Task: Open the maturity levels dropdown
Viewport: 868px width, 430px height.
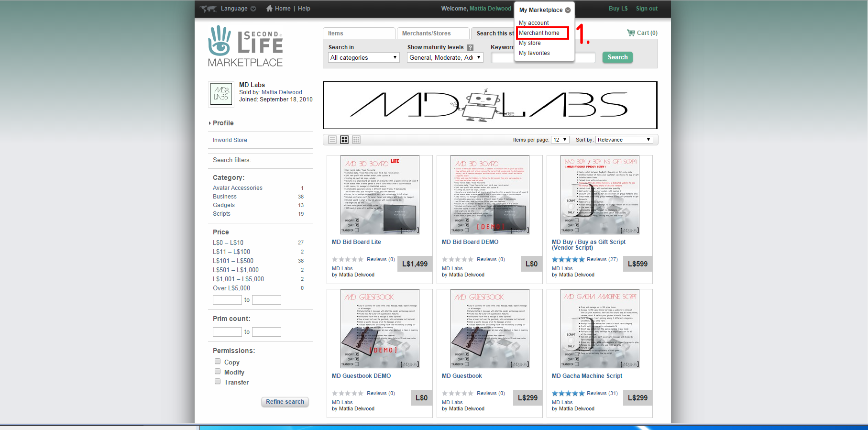Action: (445, 57)
